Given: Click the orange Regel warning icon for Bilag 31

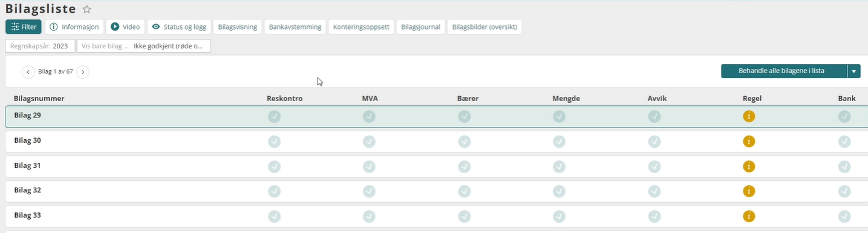Looking at the screenshot, I should [749, 166].
